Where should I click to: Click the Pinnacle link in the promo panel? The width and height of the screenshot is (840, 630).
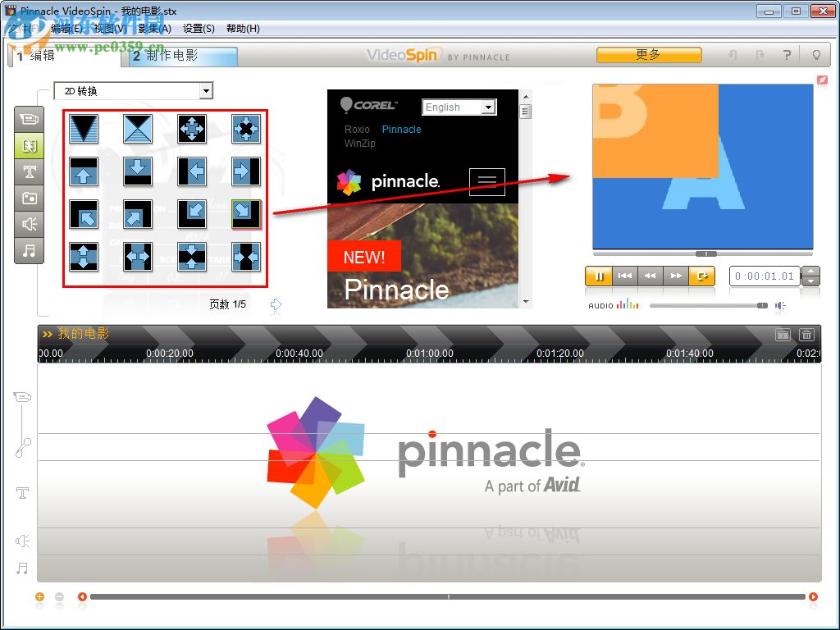(x=401, y=129)
